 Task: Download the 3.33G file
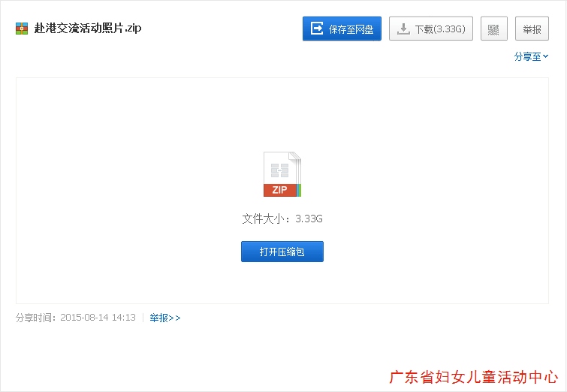click(430, 29)
